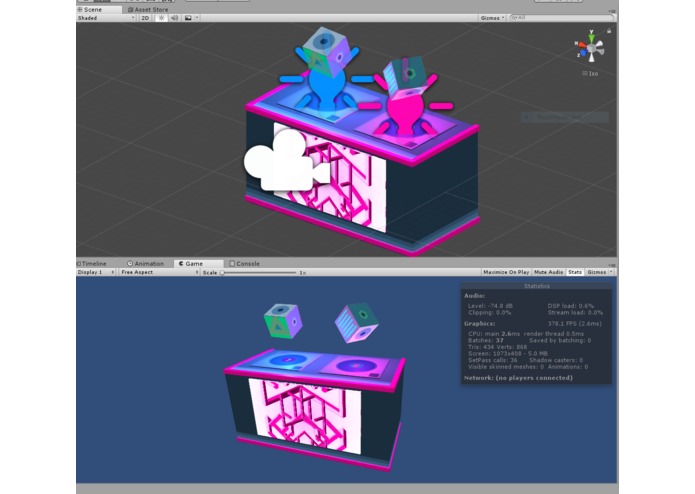
Task: Switch to the Timeline tab
Action: pyautogui.click(x=92, y=264)
